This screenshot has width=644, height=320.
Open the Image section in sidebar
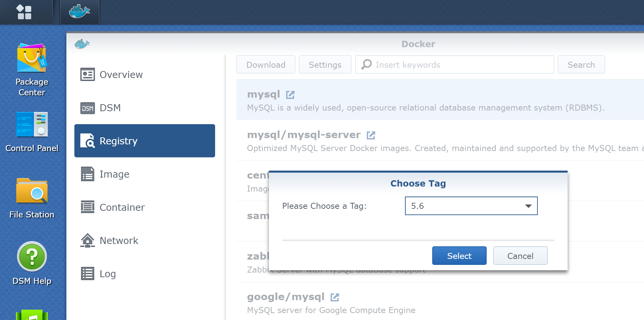[114, 174]
